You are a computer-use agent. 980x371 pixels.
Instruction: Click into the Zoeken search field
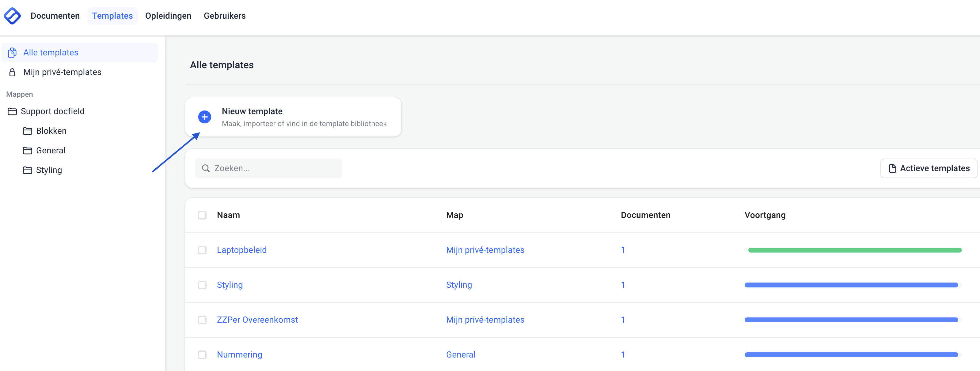tap(276, 168)
